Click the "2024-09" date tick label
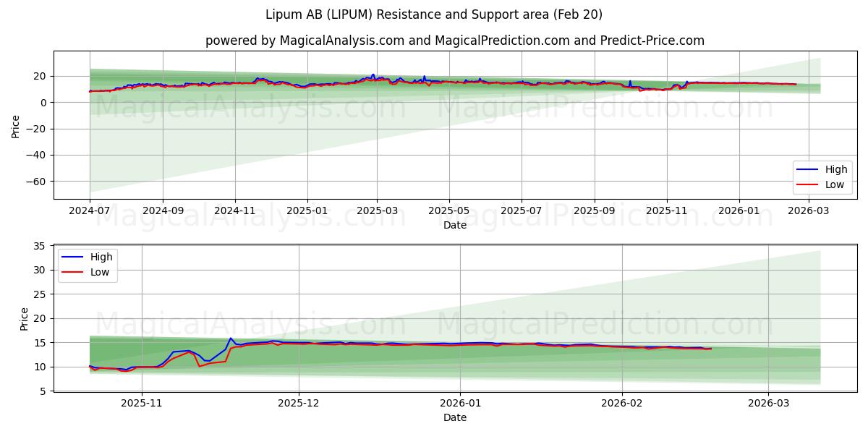 click(163, 210)
